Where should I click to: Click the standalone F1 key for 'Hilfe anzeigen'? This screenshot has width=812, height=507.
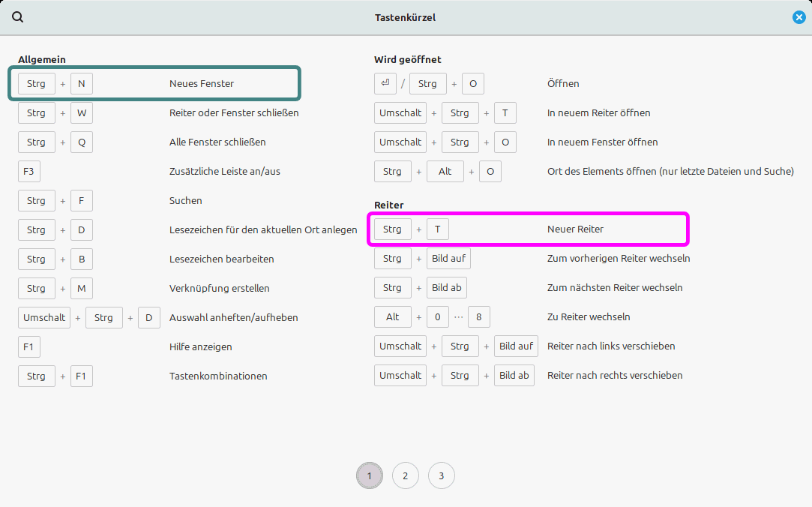(29, 347)
